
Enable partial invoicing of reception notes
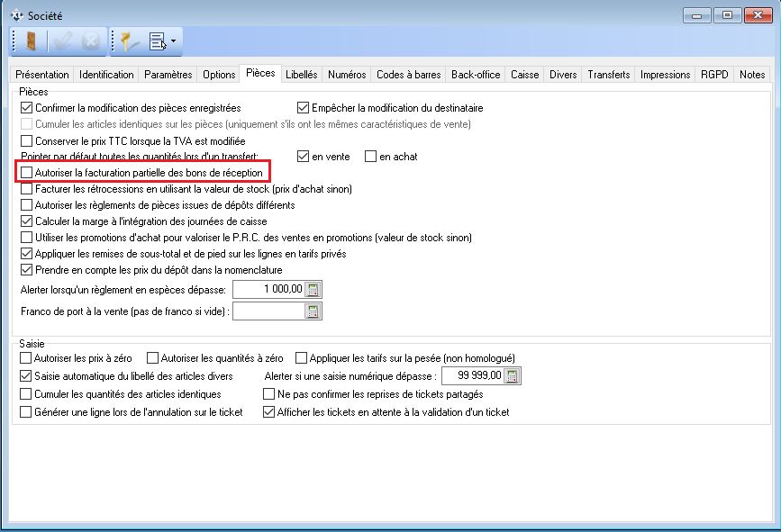point(27,173)
